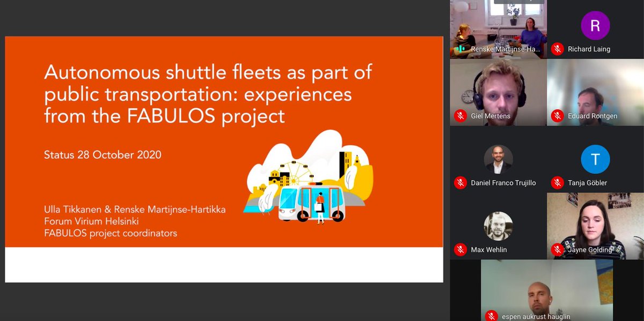Click the name label 'Max Wehlin'
The image size is (644, 321).
(488, 250)
